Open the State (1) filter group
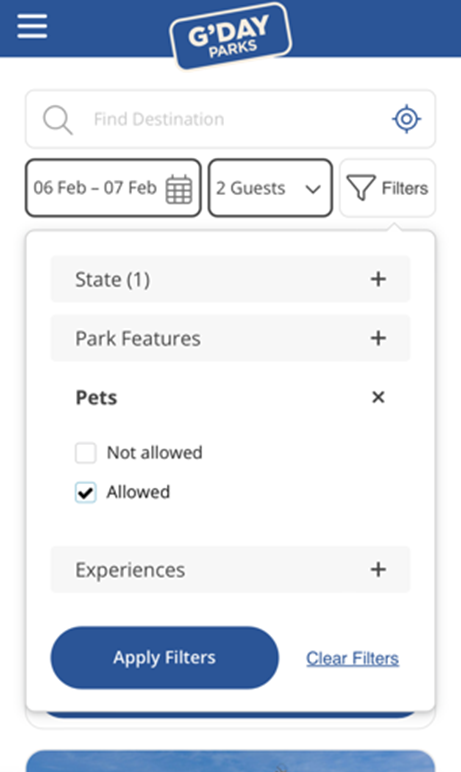The width and height of the screenshot is (461, 772). click(230, 279)
